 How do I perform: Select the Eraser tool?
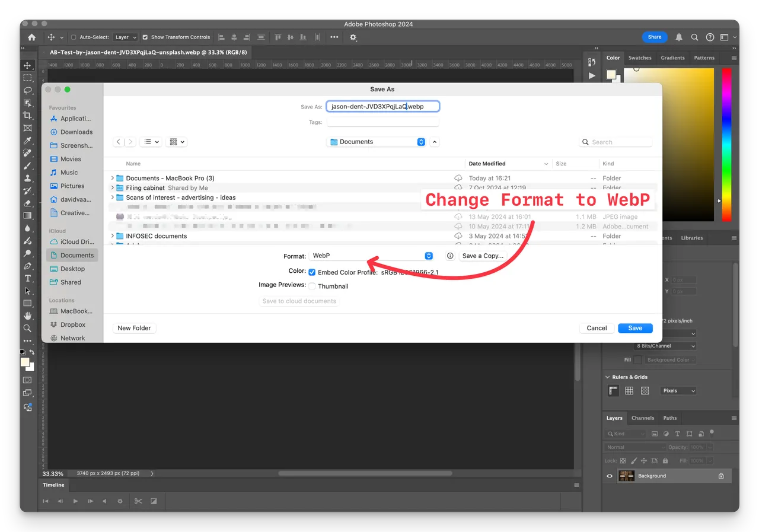(x=27, y=203)
